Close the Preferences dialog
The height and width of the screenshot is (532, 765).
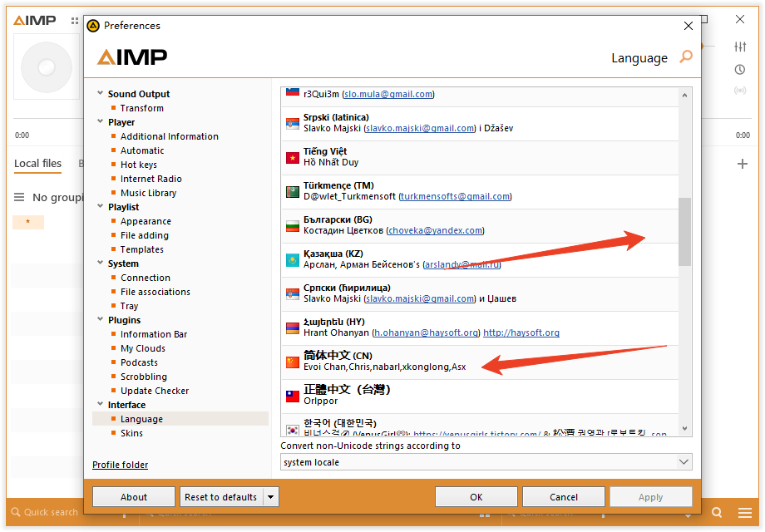pos(688,26)
